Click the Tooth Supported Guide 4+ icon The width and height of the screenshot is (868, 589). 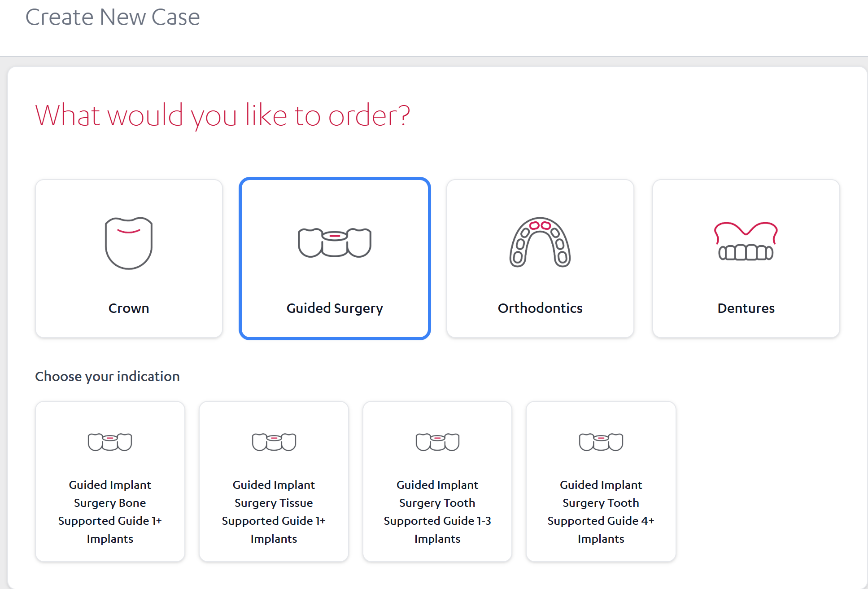point(601,442)
